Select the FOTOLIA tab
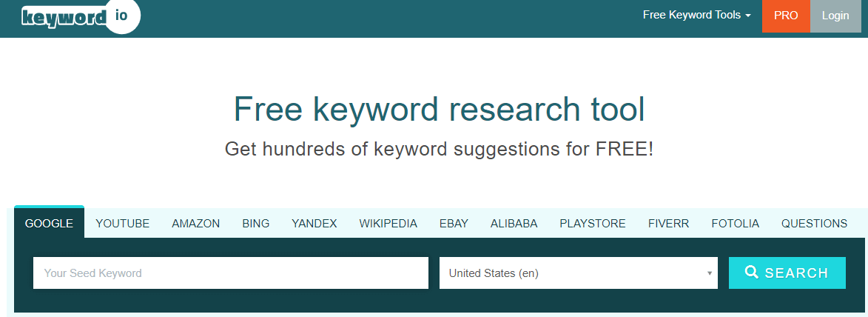Image resolution: width=868 pixels, height=317 pixels. tap(735, 224)
